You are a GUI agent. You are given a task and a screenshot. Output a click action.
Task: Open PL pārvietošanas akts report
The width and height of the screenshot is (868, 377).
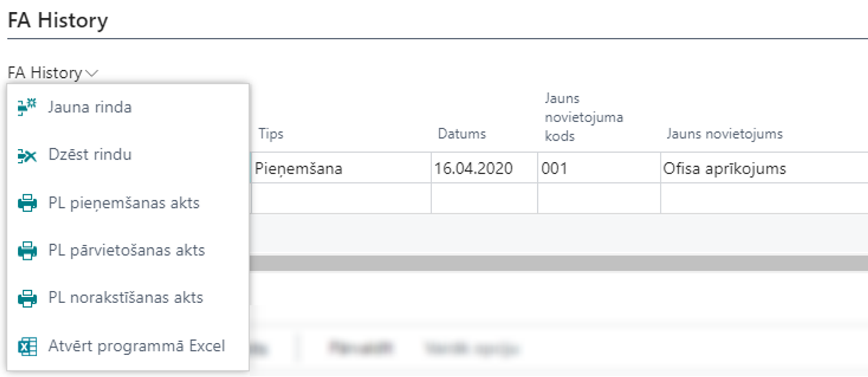(126, 250)
